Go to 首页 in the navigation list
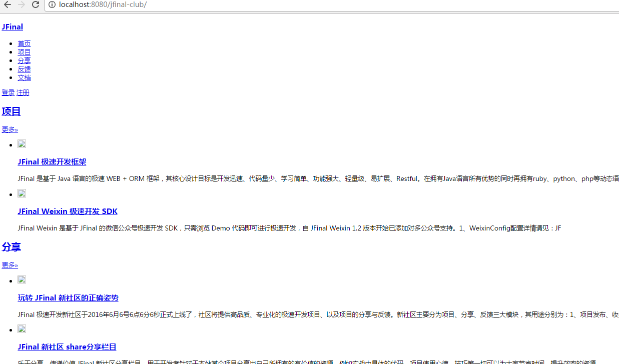Screen dimensions: 619x364 [24, 43]
